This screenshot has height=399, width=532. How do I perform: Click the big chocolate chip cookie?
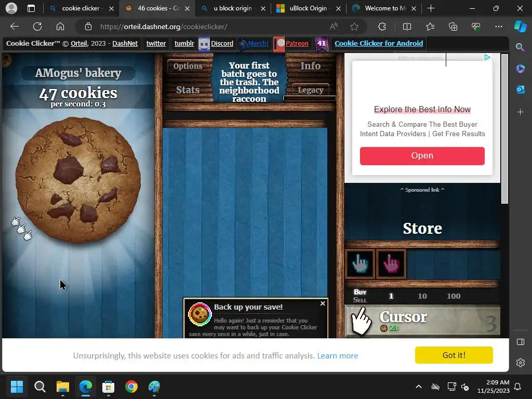78,180
